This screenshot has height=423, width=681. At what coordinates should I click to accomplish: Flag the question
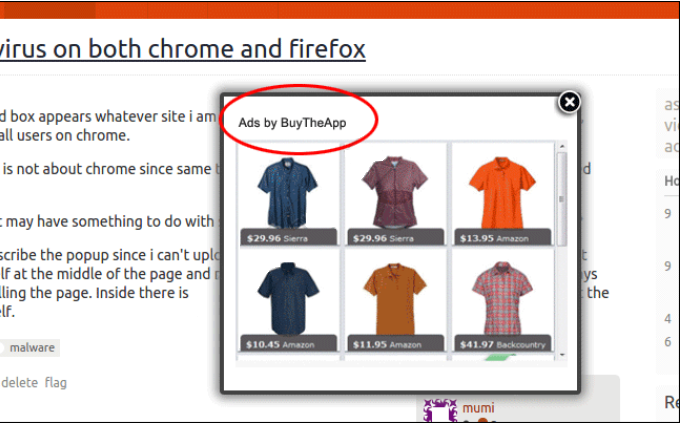coord(55,382)
